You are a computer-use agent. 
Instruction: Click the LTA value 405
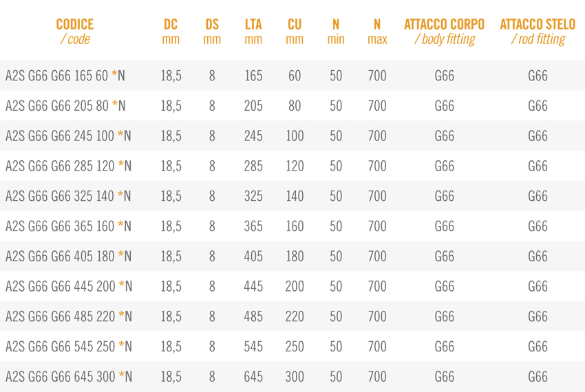253,256
